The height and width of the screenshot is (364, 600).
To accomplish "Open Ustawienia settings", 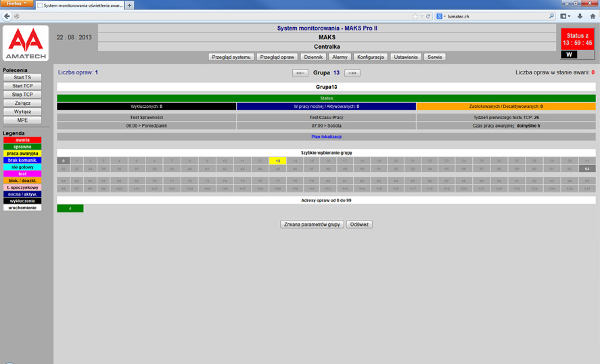I will tap(406, 57).
